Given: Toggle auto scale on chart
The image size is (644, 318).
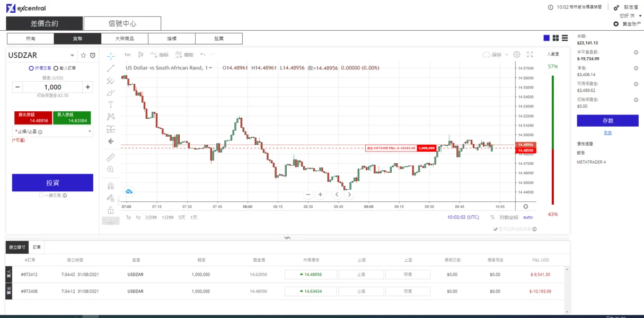Looking at the screenshot, I should coord(528,217).
